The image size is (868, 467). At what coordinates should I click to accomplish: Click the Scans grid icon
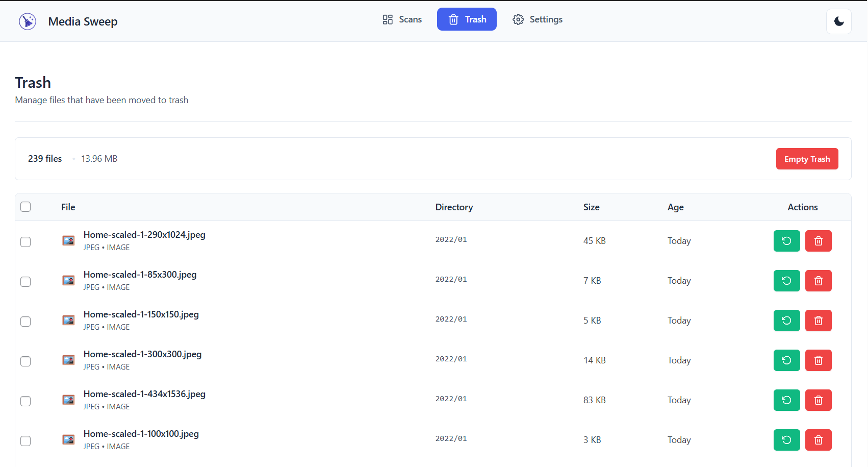pos(387,19)
